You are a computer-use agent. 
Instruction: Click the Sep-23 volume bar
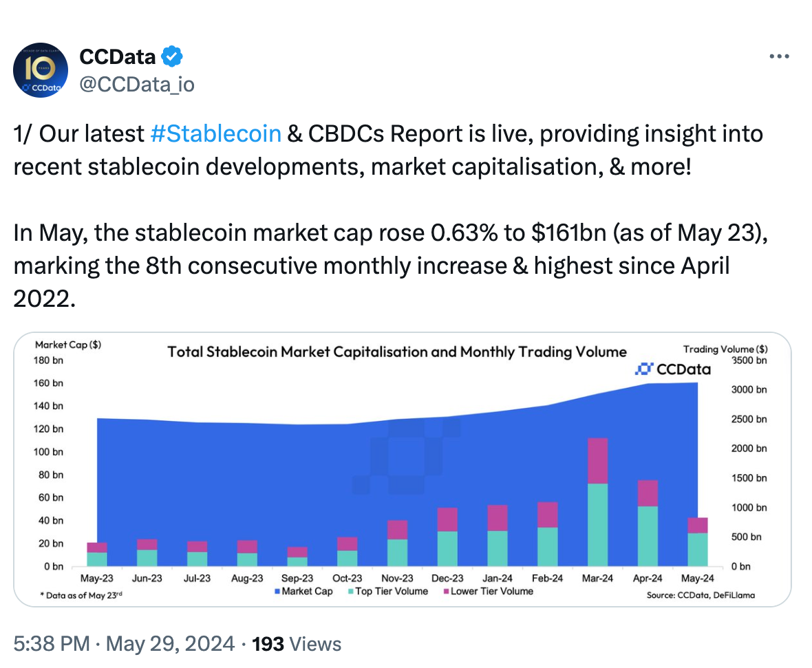(x=297, y=557)
